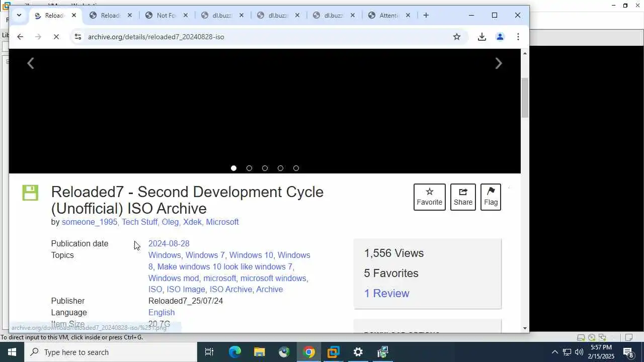Select the third carousel dot
This screenshot has height=362, width=644.
tap(265, 168)
